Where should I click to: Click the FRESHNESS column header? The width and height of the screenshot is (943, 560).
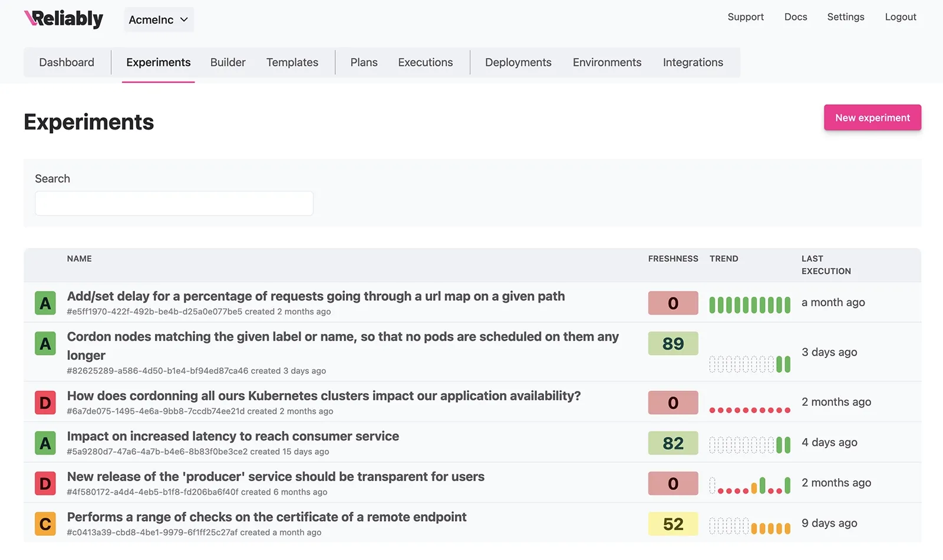673,259
